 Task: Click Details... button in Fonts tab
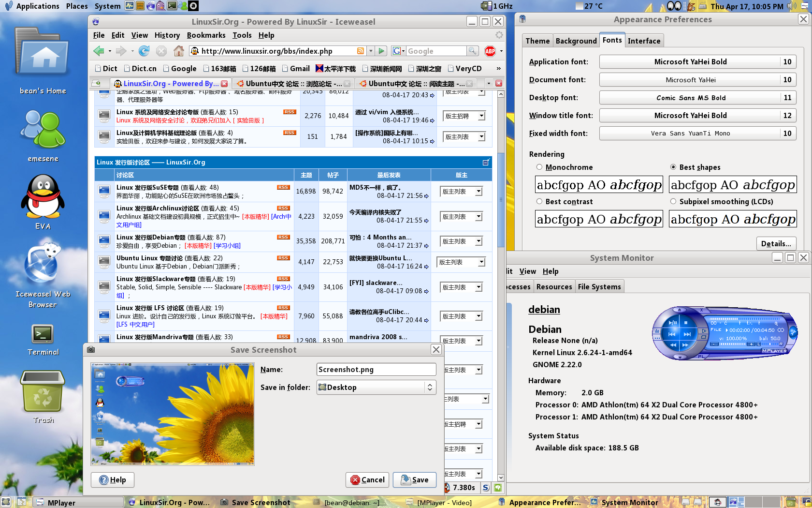[x=776, y=243]
